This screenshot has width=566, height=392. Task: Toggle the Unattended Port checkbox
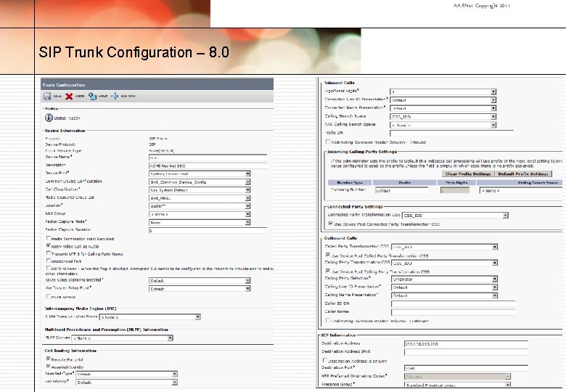point(49,261)
